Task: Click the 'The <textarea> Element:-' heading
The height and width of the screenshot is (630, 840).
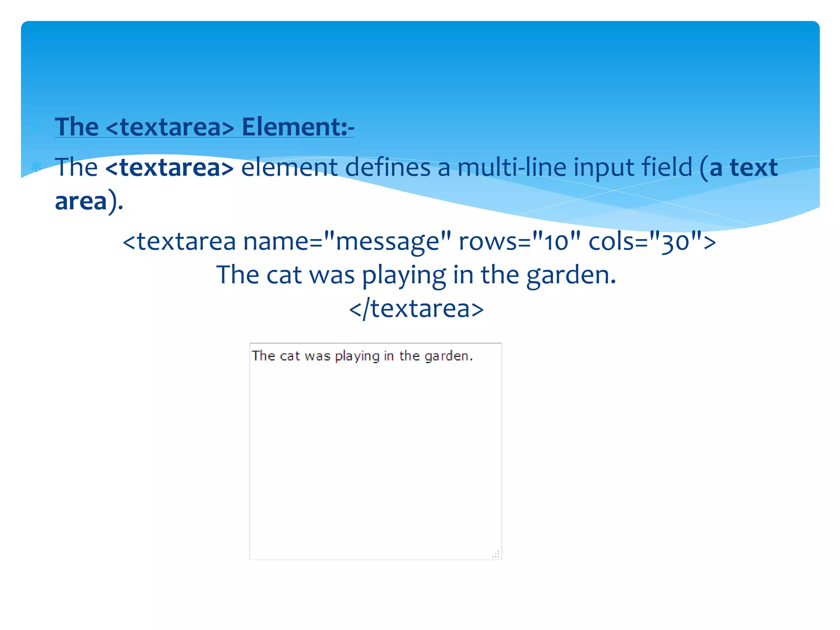Action: coord(204,126)
